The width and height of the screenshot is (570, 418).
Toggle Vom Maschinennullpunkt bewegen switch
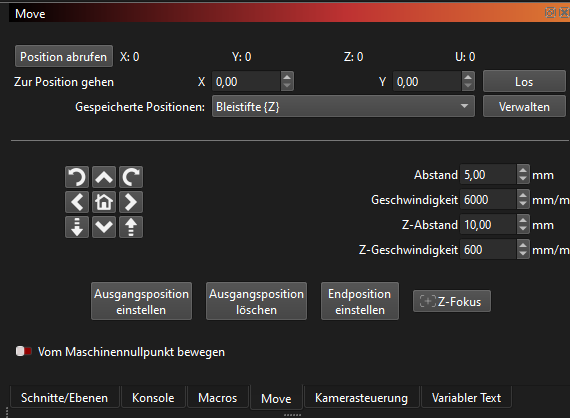24,351
